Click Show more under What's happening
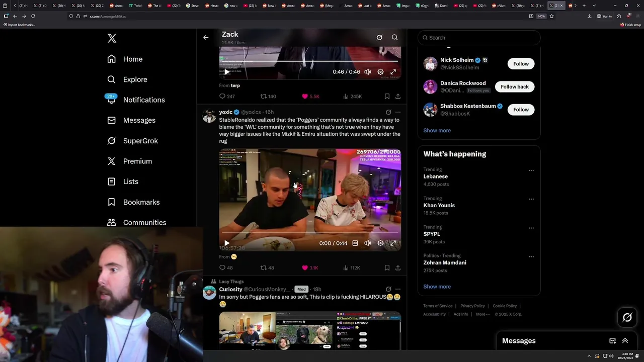The image size is (644, 362). [x=437, y=287]
